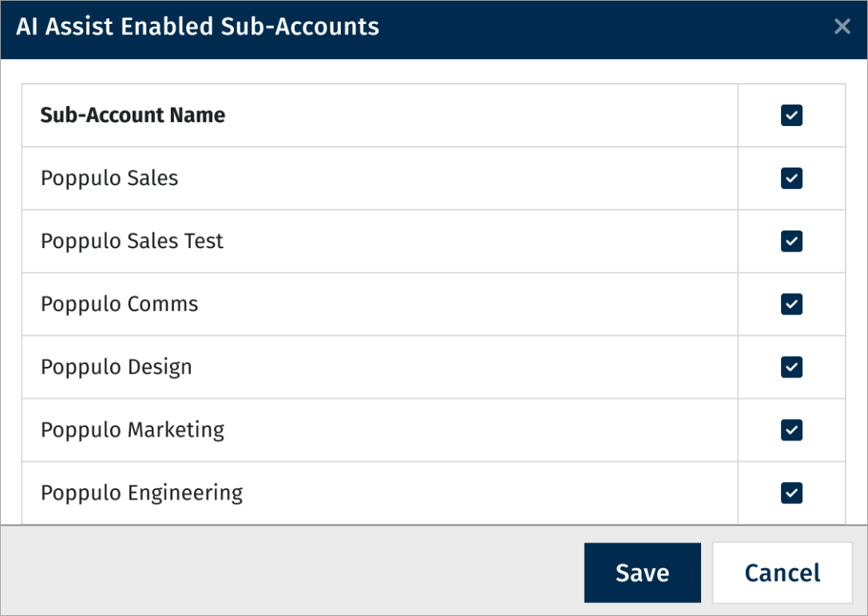Click the Poppulo Design account name
Viewport: 868px width, 616px height.
(x=116, y=367)
